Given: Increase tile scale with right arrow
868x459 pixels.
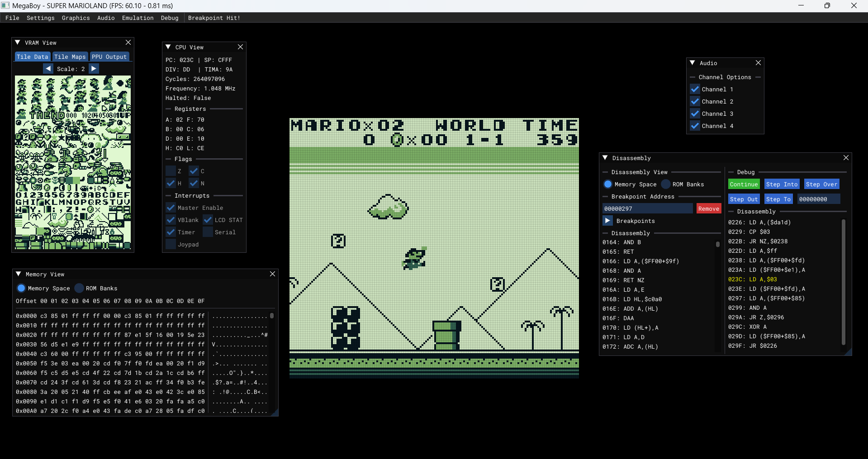Looking at the screenshot, I should (94, 69).
